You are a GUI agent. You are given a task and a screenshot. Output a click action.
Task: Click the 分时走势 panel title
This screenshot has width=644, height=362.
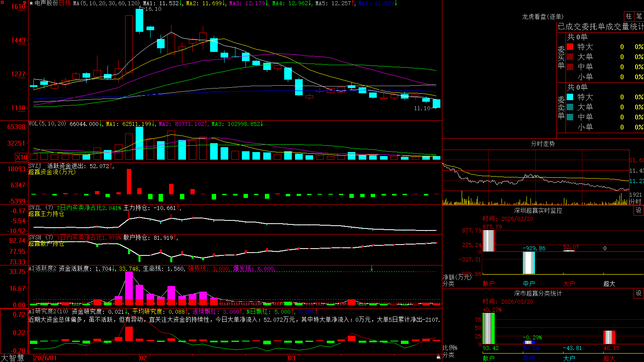tap(543, 144)
